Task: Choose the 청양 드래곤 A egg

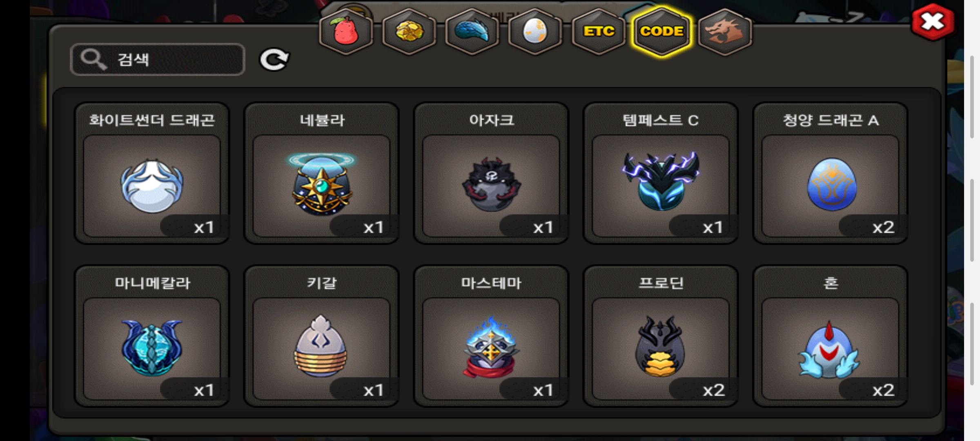Action: point(831,173)
